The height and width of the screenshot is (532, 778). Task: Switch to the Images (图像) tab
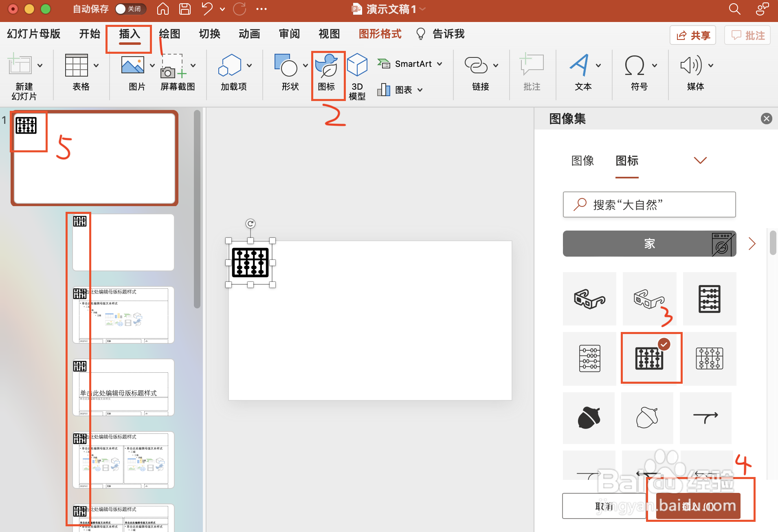(582, 160)
